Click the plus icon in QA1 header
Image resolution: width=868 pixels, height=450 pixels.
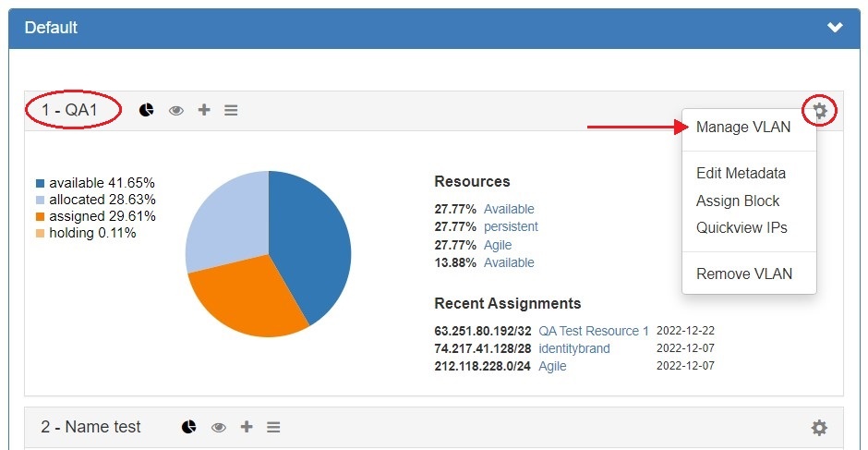(x=204, y=110)
